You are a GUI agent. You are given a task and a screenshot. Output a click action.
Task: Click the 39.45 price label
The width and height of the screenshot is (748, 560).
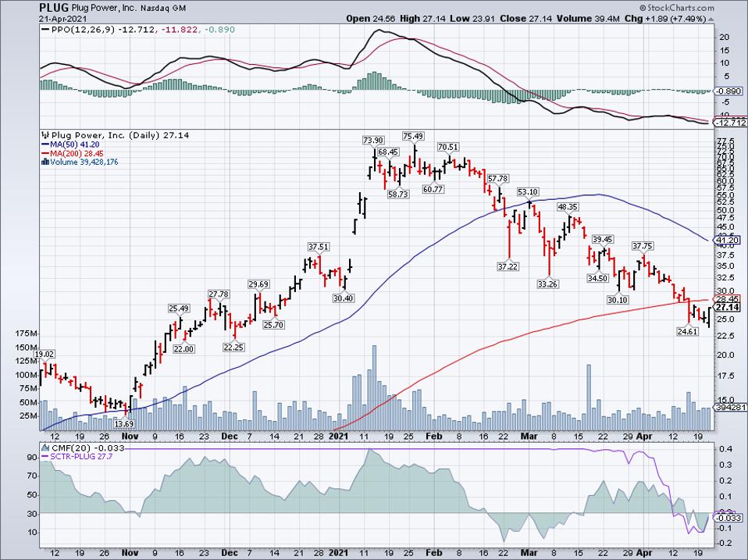603,239
